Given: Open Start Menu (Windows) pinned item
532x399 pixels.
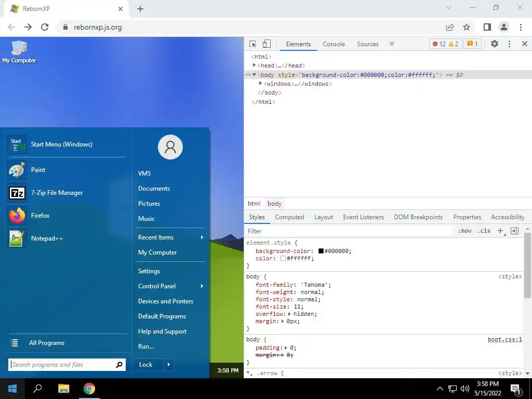Looking at the screenshot, I should [67, 144].
